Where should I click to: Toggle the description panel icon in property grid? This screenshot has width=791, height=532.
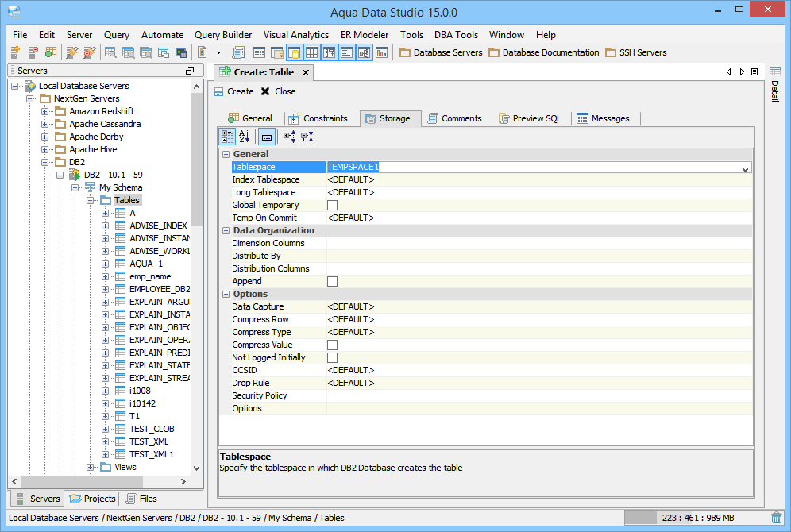pyautogui.click(x=266, y=137)
